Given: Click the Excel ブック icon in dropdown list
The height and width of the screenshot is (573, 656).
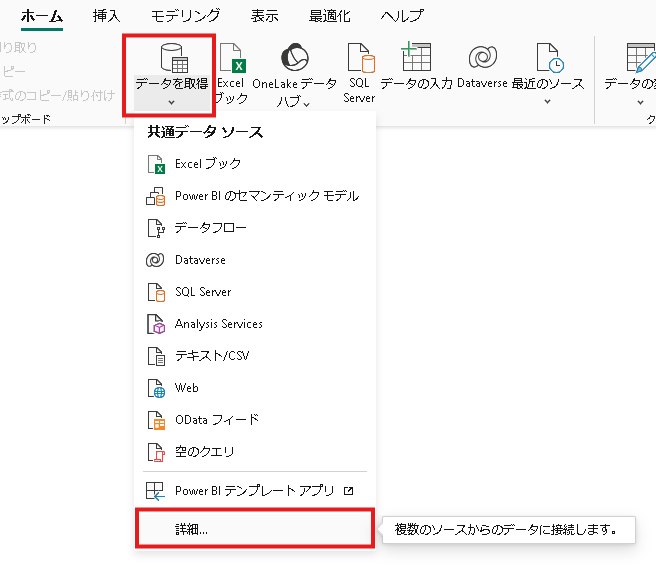Looking at the screenshot, I should (x=156, y=164).
